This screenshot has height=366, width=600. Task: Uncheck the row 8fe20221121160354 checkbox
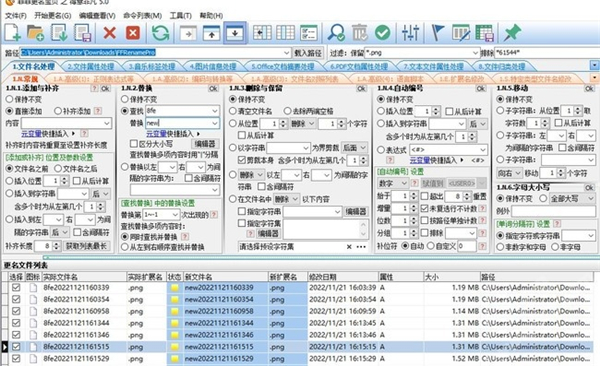point(16,299)
